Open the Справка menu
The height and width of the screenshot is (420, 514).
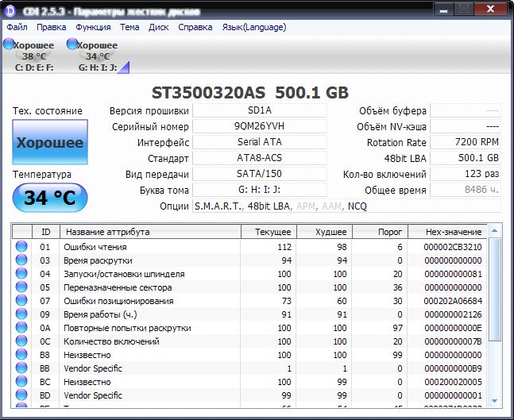pos(195,27)
